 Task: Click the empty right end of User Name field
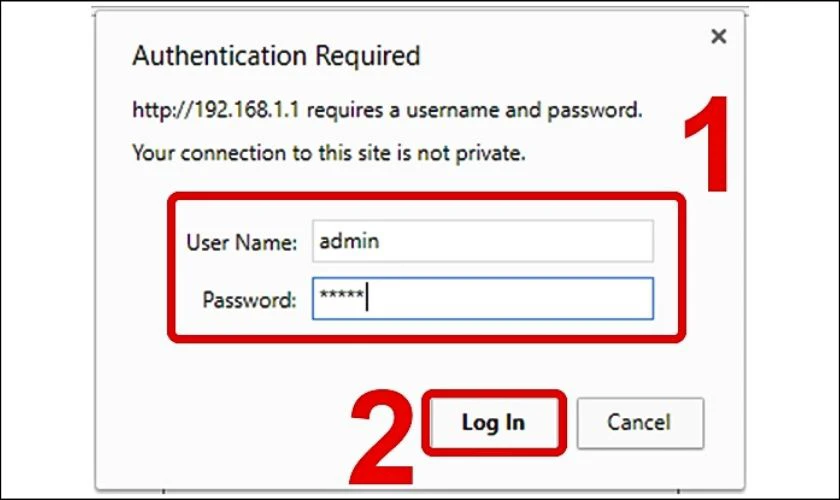(610, 241)
